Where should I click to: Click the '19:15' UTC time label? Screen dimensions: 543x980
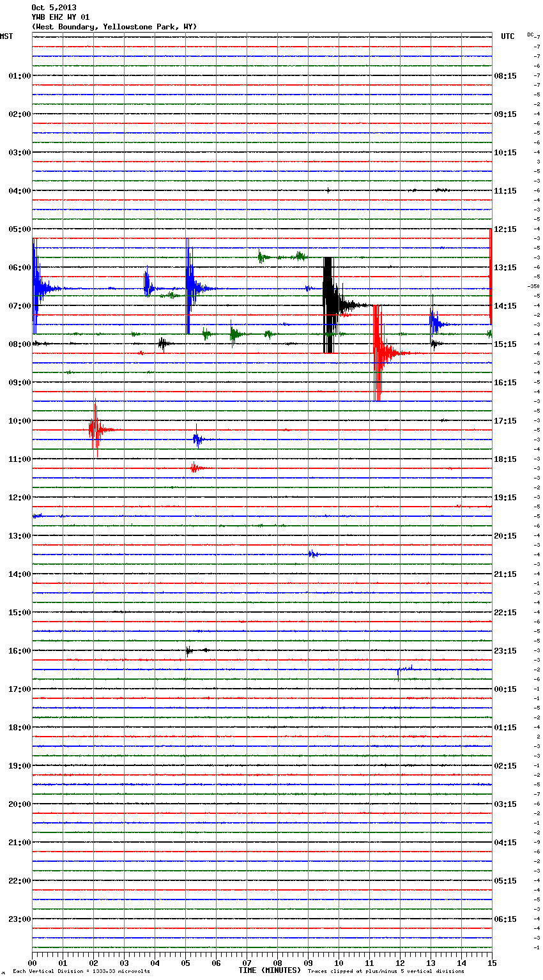(x=505, y=498)
